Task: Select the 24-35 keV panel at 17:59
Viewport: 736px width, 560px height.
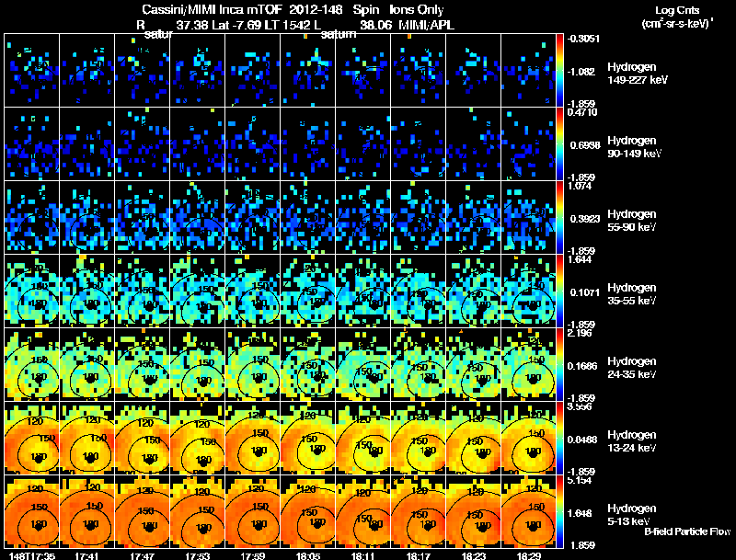Action: [x=252, y=365]
